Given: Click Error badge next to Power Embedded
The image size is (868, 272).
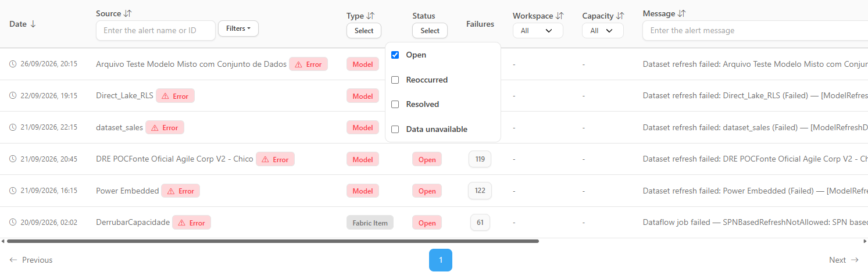Looking at the screenshot, I should pos(180,191).
